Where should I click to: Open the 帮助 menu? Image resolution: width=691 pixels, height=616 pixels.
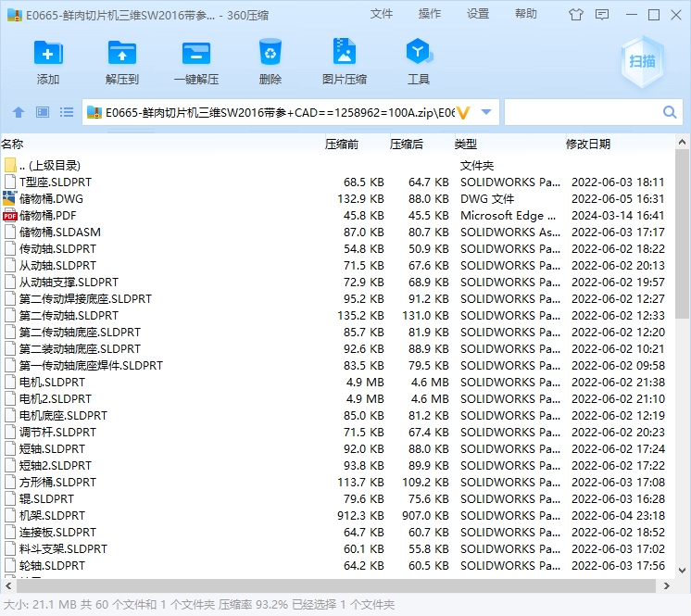coord(526,14)
